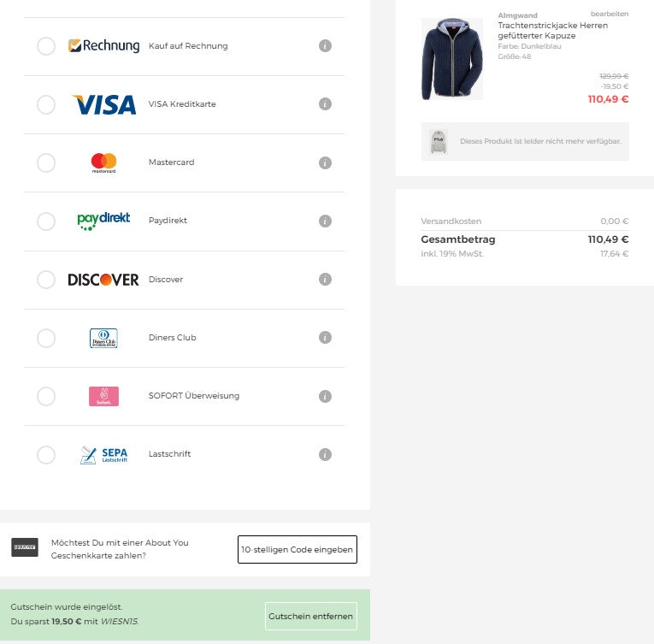The height and width of the screenshot is (644, 654).
Task: Open Diners Club info icon
Action: 325,338
